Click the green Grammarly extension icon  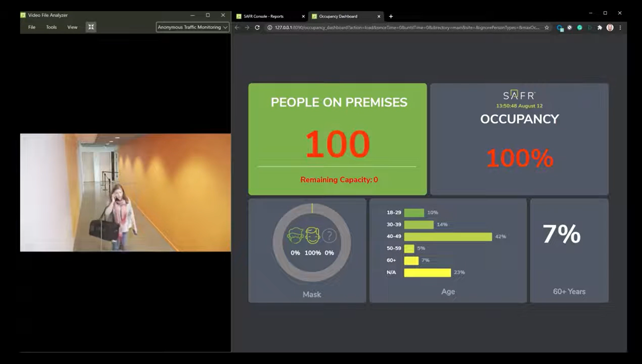580,28
